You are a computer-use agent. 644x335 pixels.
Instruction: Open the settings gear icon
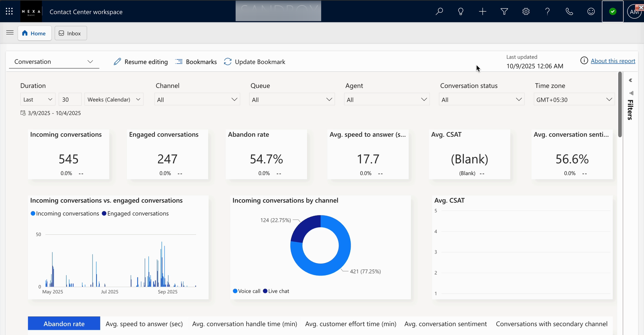(526, 12)
